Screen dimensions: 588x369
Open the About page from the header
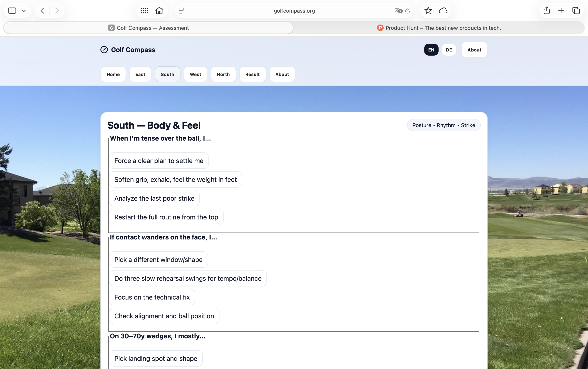[474, 49]
